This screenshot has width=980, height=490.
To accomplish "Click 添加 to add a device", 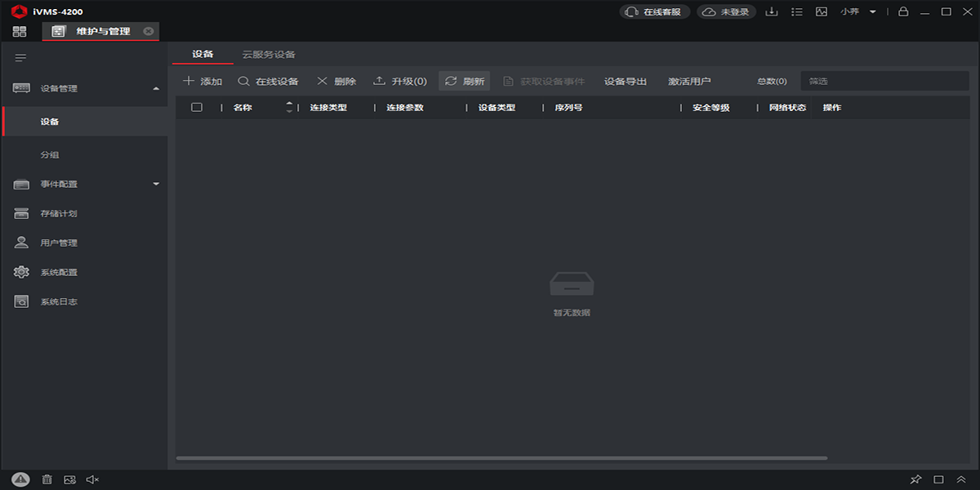I will pyautogui.click(x=203, y=81).
